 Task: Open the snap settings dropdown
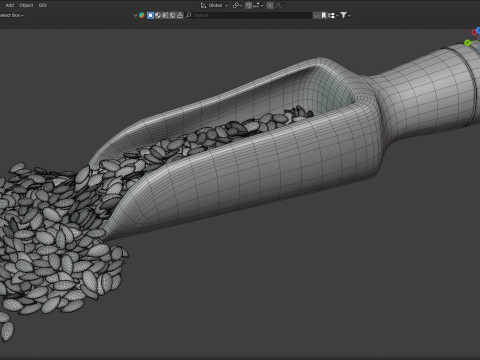tap(258, 5)
